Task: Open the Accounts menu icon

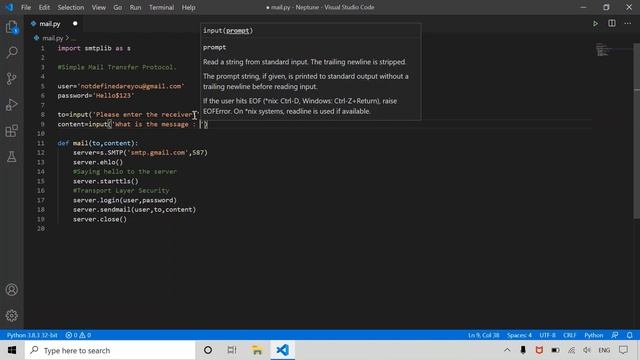Action: [x=12, y=290]
